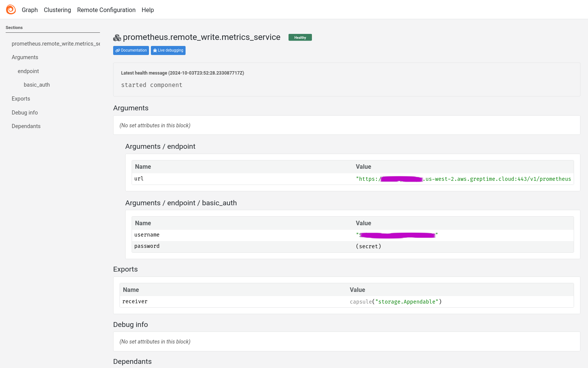Jump to Exports in sidebar
The width and height of the screenshot is (588, 368).
point(21,99)
